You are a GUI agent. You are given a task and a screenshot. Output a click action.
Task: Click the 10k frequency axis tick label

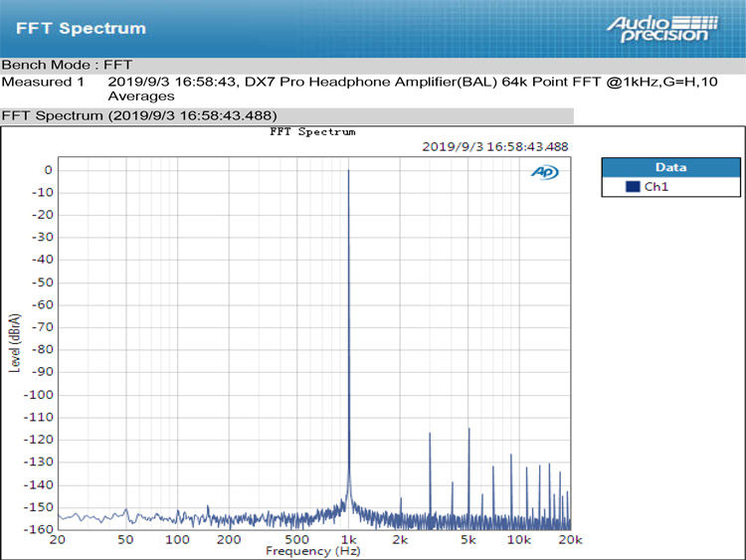pos(518,539)
